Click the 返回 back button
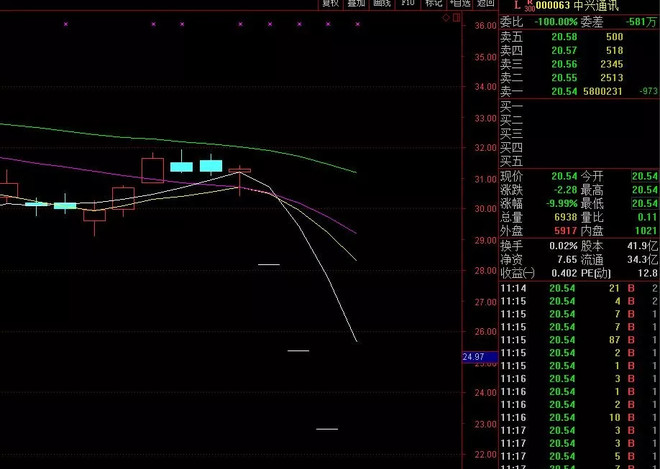660x469 pixels. [485, 4]
